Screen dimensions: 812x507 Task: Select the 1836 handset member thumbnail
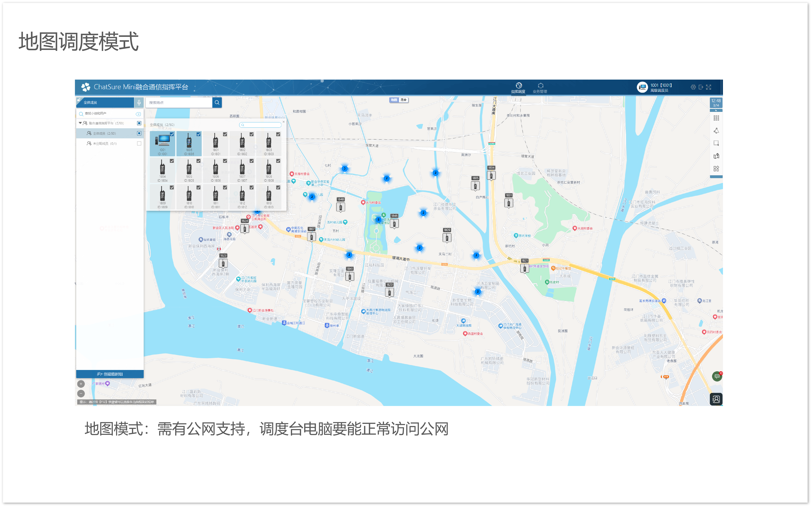[x=189, y=144]
